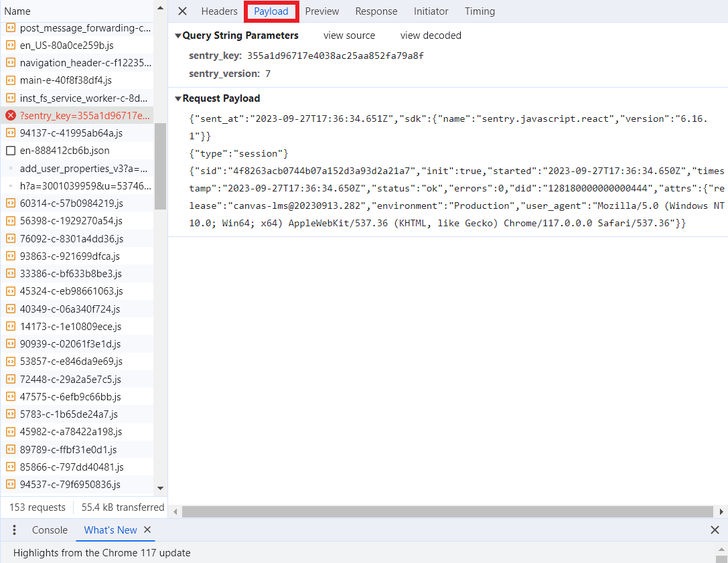Collapse the Query String Parameters section

point(177,35)
